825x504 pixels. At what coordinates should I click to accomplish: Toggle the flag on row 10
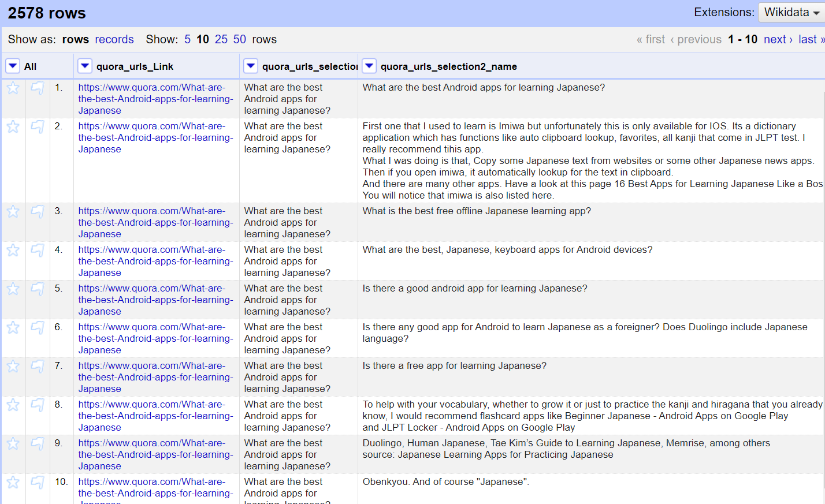tap(38, 483)
